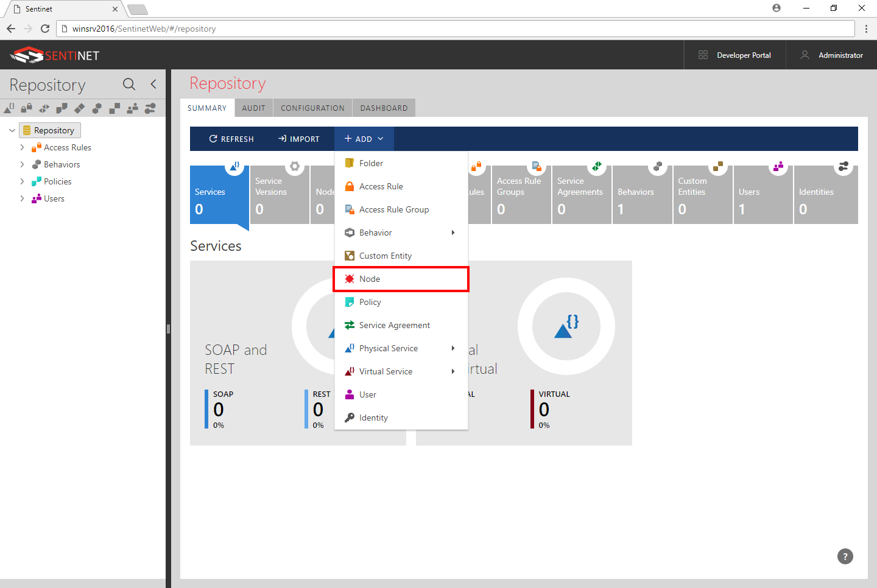Select the Users summary tile
The image size is (877, 588).
point(763,195)
